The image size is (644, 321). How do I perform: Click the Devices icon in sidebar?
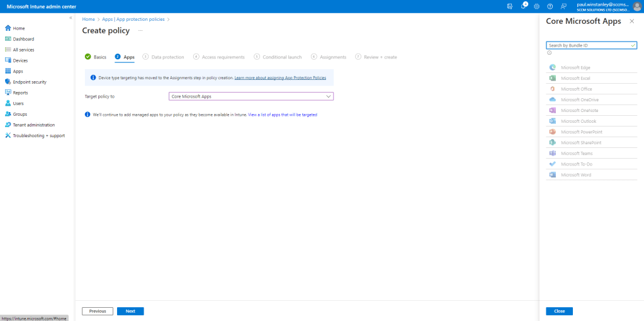(8, 60)
